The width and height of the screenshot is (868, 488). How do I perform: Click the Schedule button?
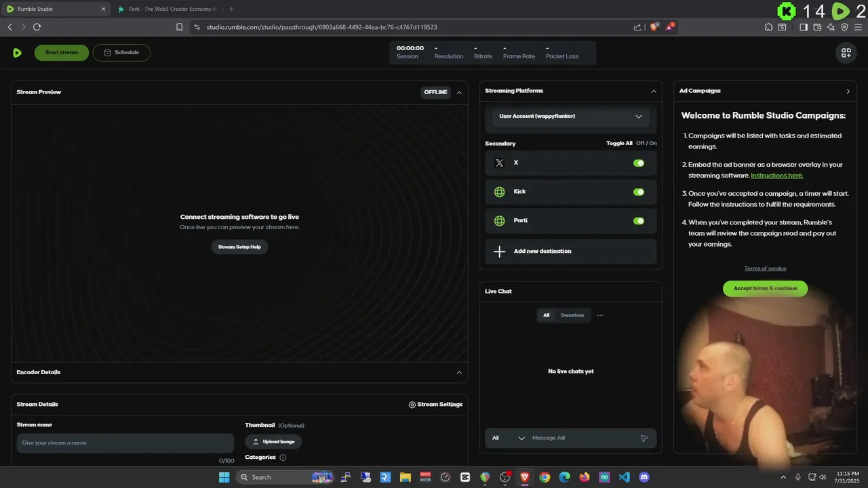point(121,52)
